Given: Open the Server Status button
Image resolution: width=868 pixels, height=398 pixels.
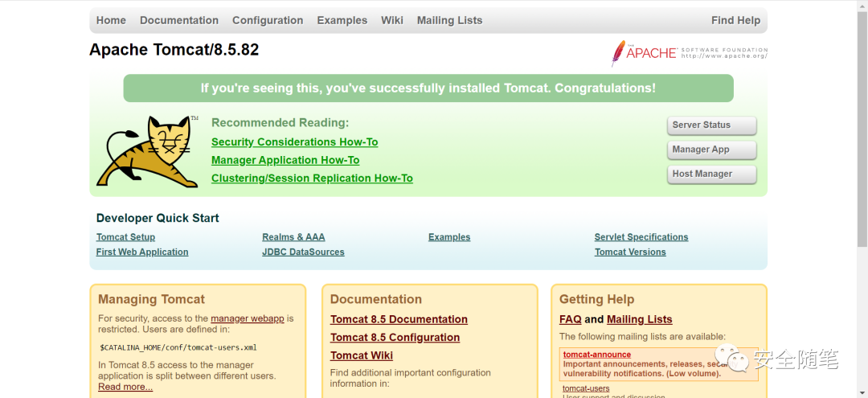Looking at the screenshot, I should tap(711, 125).
